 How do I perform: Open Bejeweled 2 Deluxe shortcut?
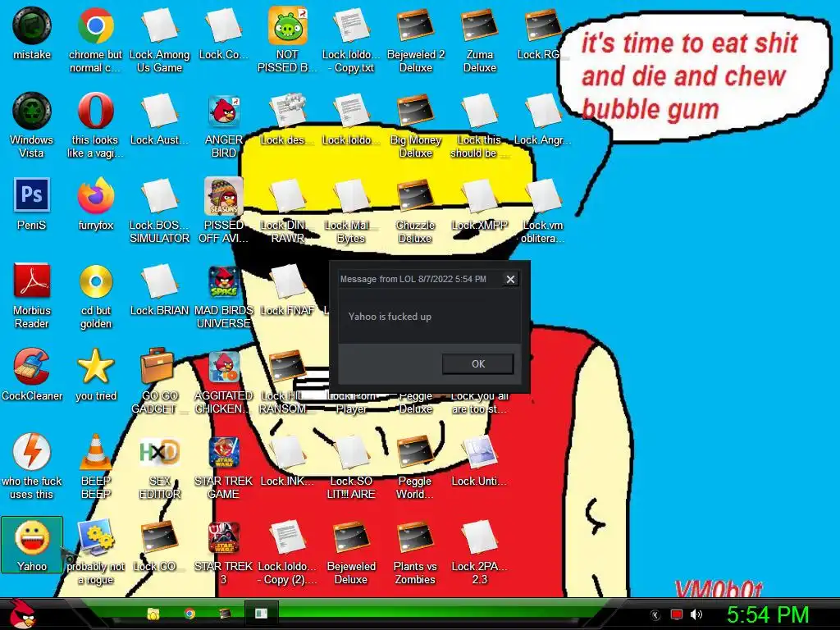[x=416, y=40]
